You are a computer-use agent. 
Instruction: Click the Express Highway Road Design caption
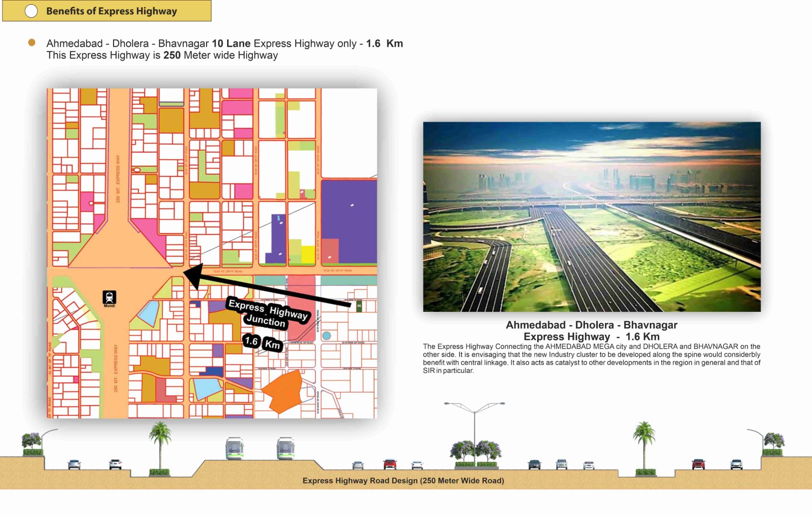pos(403,481)
